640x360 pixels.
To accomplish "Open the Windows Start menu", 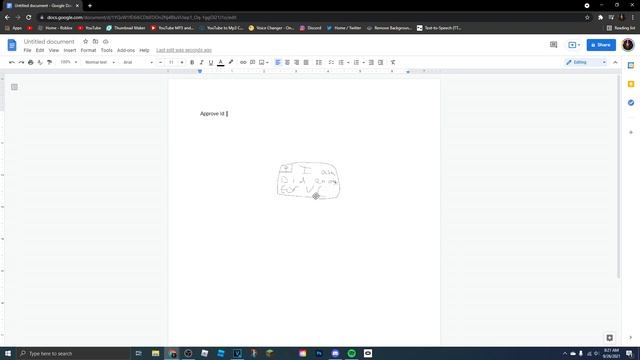I will pyautogui.click(x=8, y=353).
